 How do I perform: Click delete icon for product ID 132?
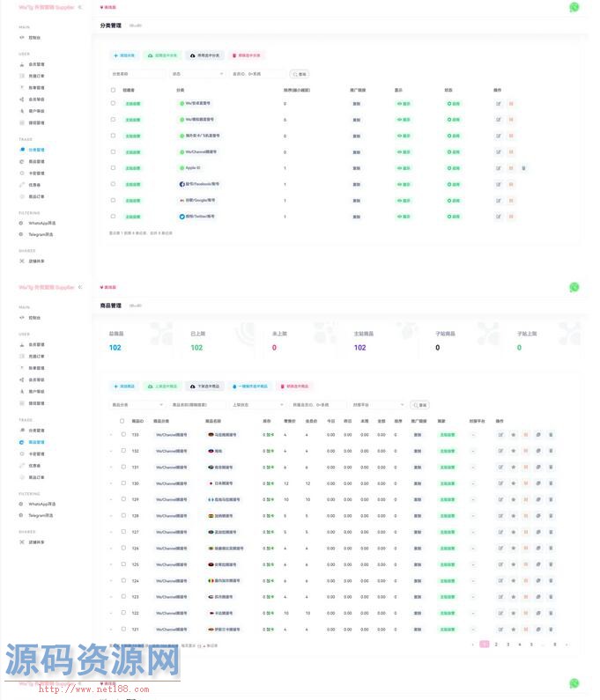551,451
